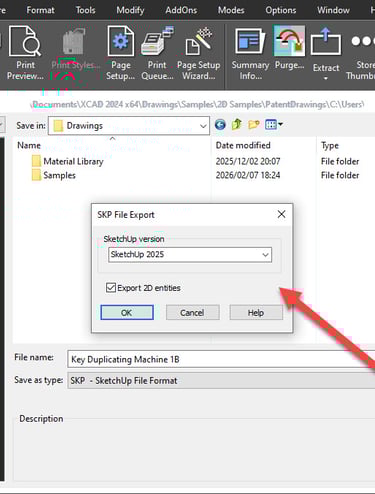Image resolution: width=375 pixels, height=494 pixels.
Task: Open the Modes menu
Action: (x=231, y=10)
